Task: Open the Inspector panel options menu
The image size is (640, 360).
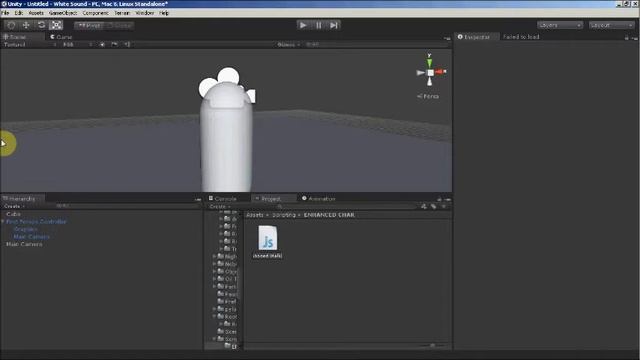Action: pyautogui.click(x=635, y=38)
